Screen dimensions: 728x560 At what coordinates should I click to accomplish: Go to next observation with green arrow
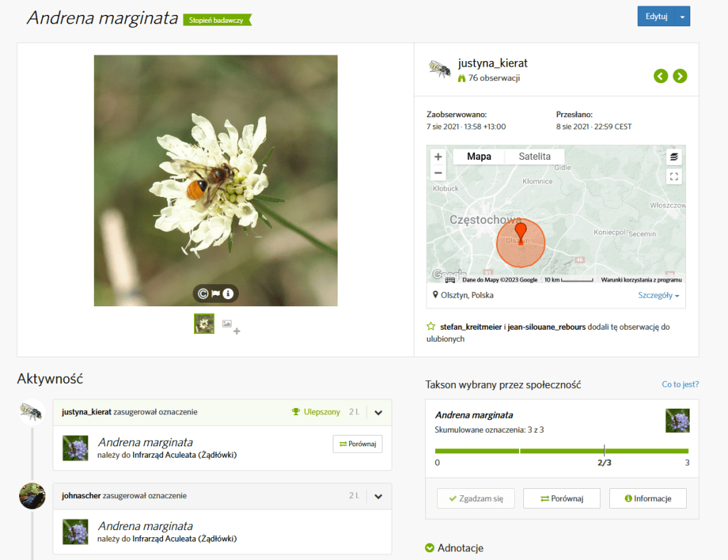tap(680, 76)
